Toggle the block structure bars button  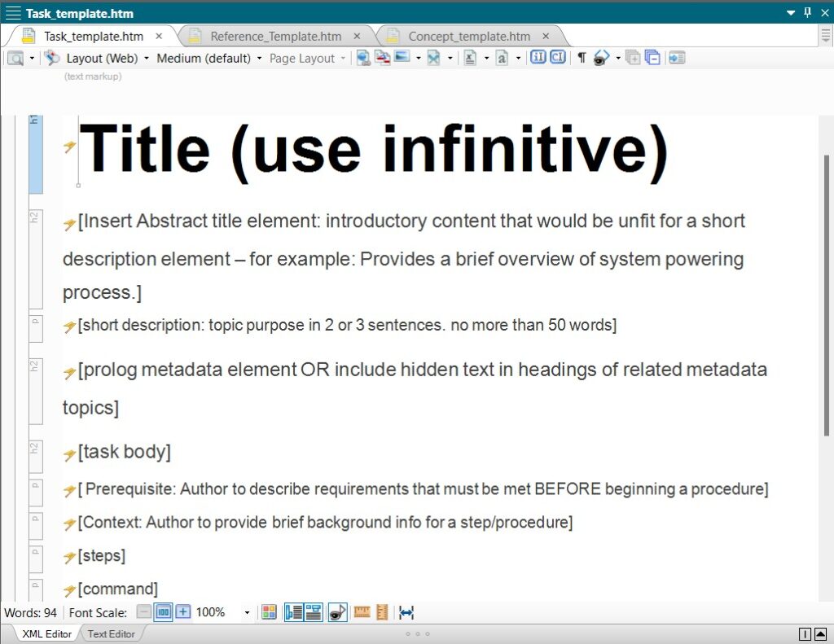click(x=293, y=612)
